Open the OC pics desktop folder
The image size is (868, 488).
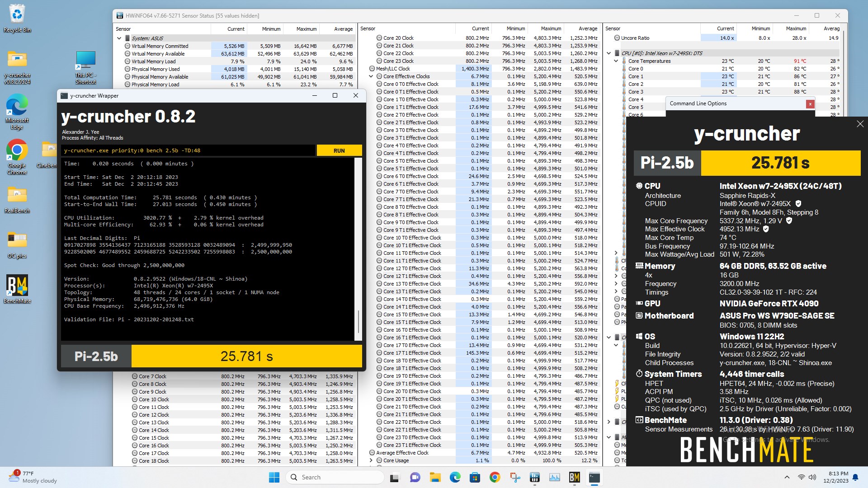17,245
